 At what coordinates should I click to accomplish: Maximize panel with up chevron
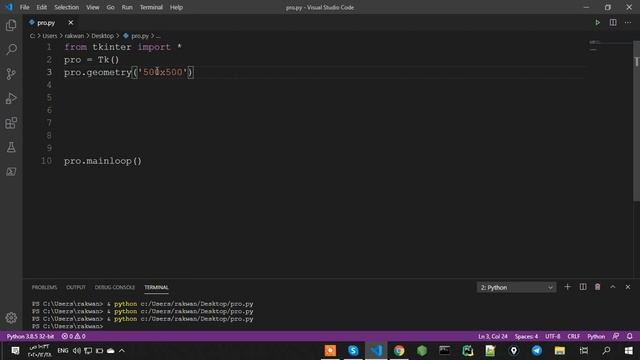point(613,287)
